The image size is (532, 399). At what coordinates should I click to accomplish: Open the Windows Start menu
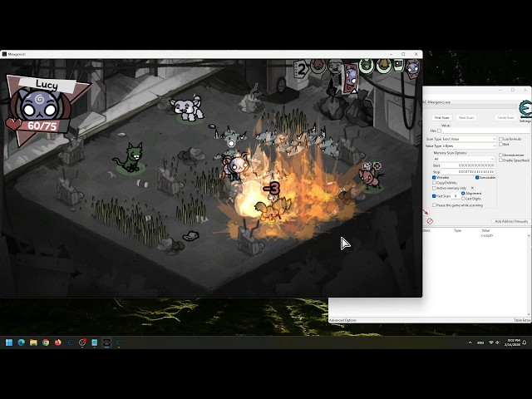pyautogui.click(x=9, y=342)
